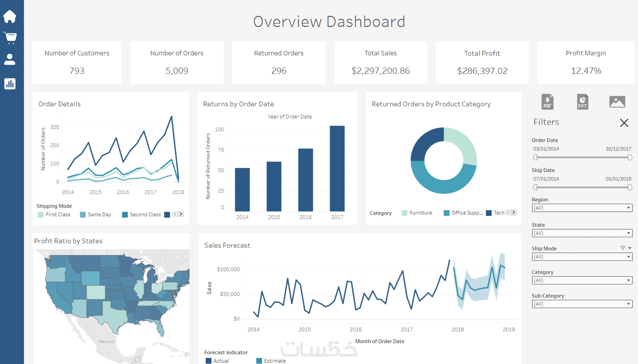
Task: Select the 2017 returns bar
Action: tap(337, 168)
